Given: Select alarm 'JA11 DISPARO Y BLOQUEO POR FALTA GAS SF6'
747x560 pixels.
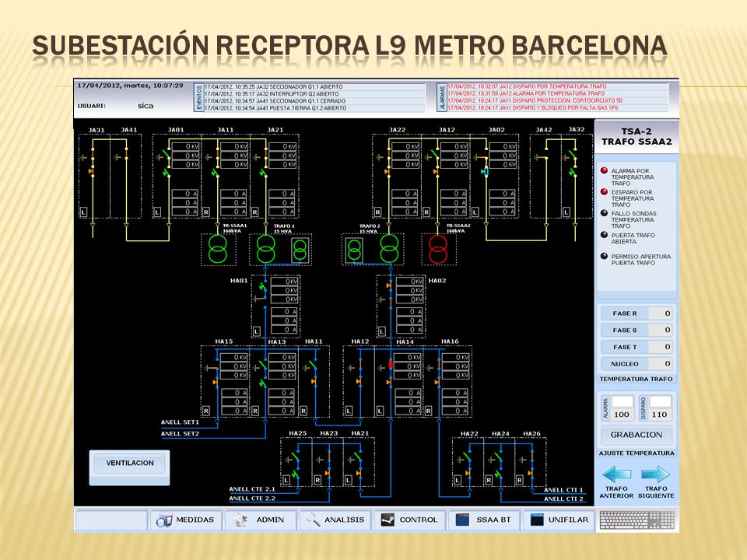Looking at the screenshot, I should [x=557, y=108].
